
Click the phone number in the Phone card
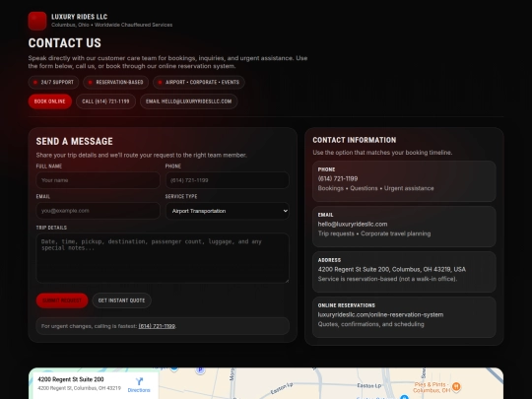(x=338, y=178)
